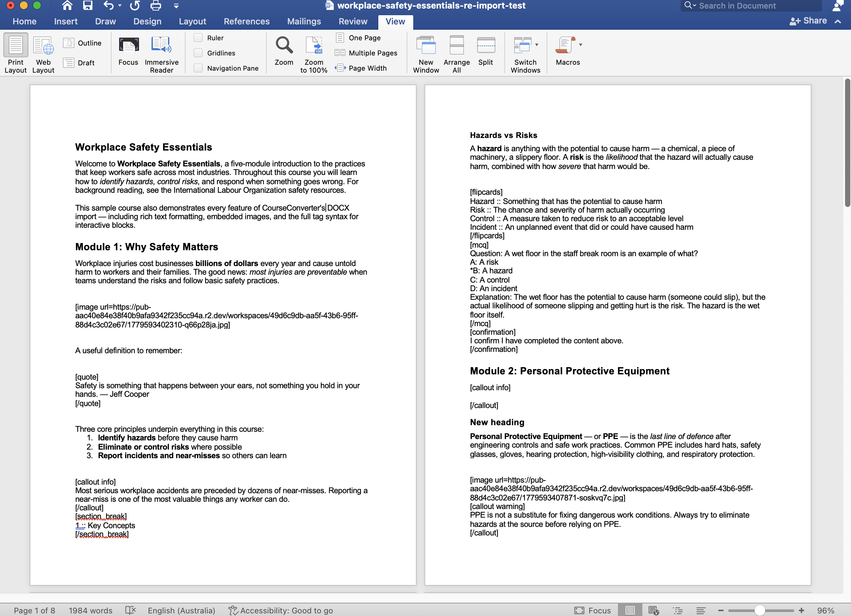Expand the Macros dropdown arrow
The height and width of the screenshot is (616, 851).
pyautogui.click(x=580, y=45)
